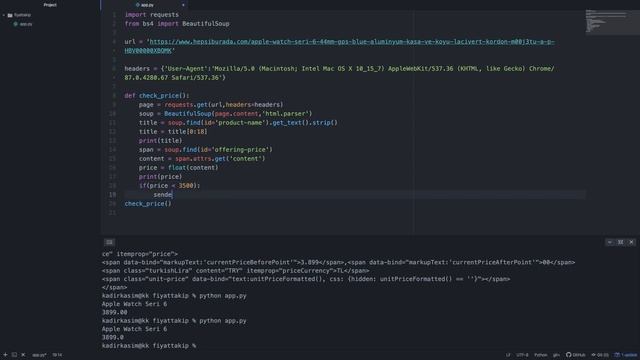This screenshot has width=640, height=360.
Task: Click the 'import requests' line
Action: point(151,15)
